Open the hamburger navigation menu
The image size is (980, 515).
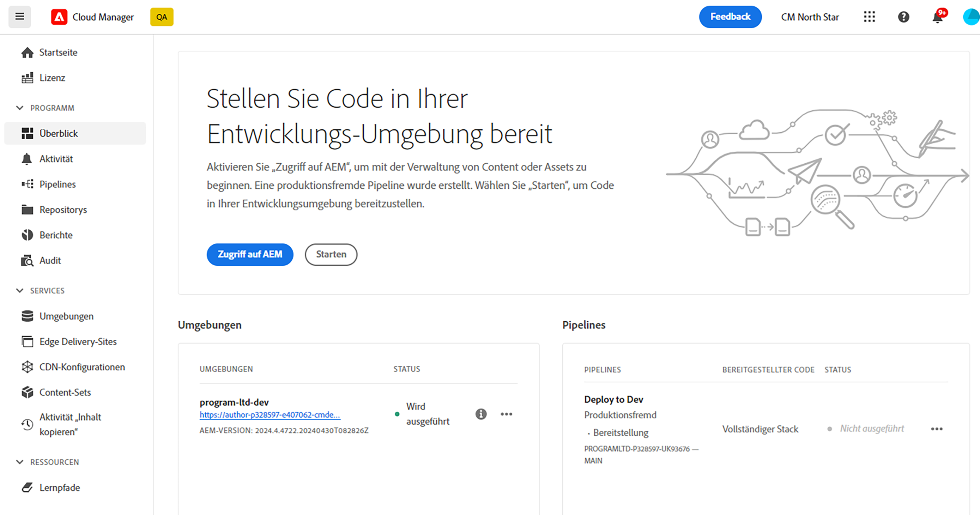19,17
